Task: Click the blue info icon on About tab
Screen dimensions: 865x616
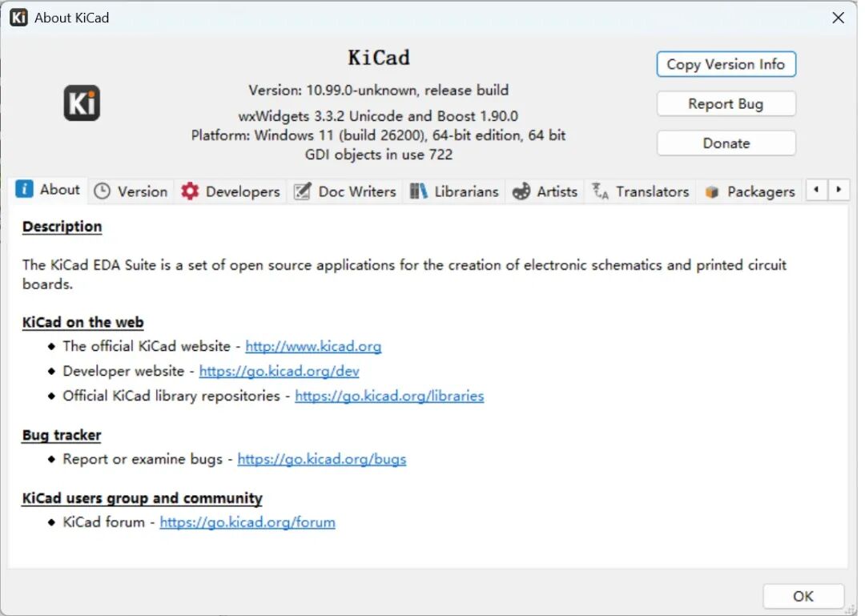Action: [x=24, y=189]
